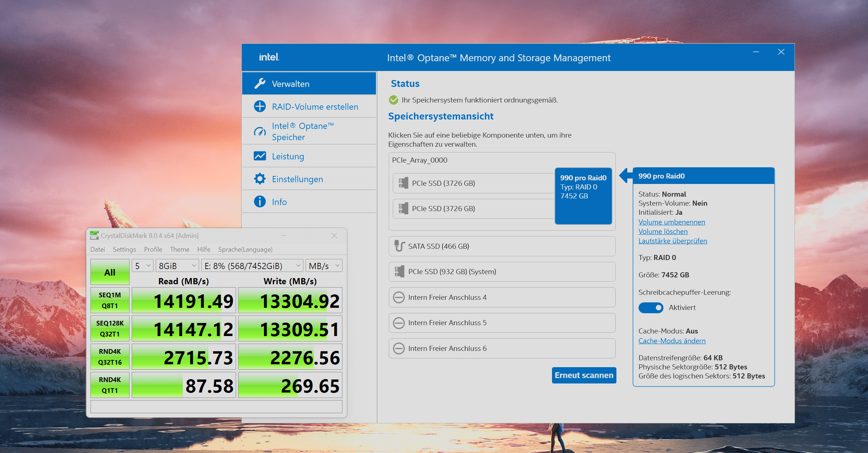Open the Info section
This screenshot has width=868, height=453.
coord(309,202)
